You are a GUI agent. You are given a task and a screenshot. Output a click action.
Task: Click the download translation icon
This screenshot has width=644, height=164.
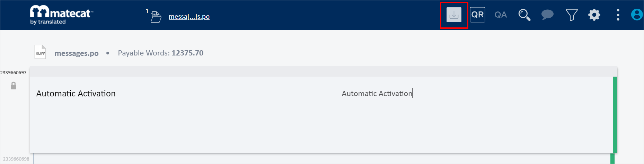454,15
